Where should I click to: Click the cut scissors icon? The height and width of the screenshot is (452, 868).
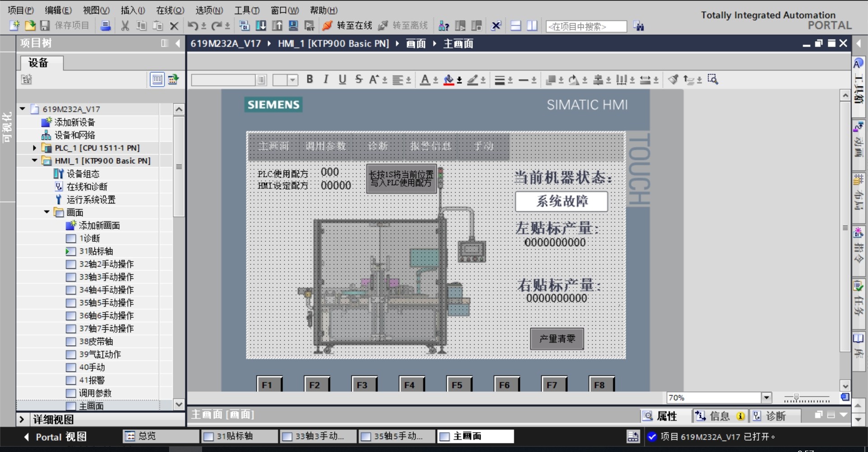coord(125,26)
